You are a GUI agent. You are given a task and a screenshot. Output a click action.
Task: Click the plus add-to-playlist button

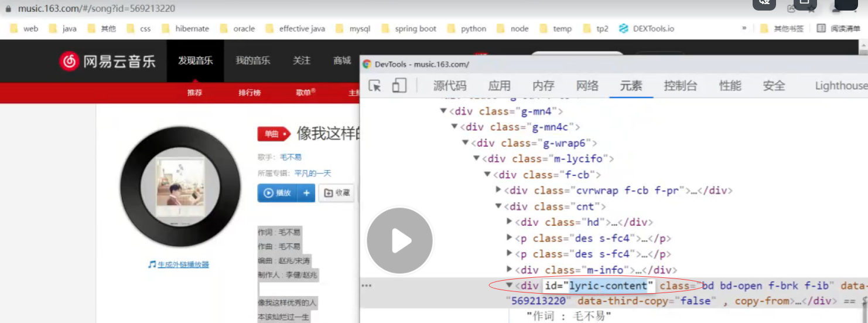tap(306, 193)
